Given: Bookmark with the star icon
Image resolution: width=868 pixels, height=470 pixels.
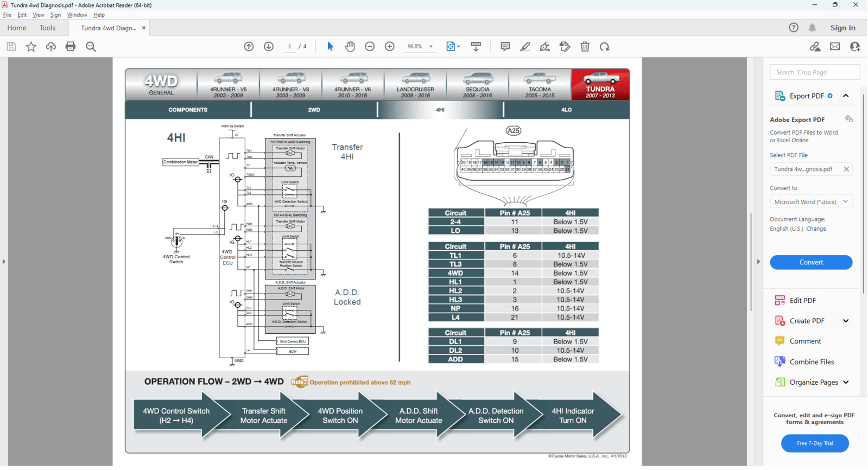Looking at the screenshot, I should [31, 47].
